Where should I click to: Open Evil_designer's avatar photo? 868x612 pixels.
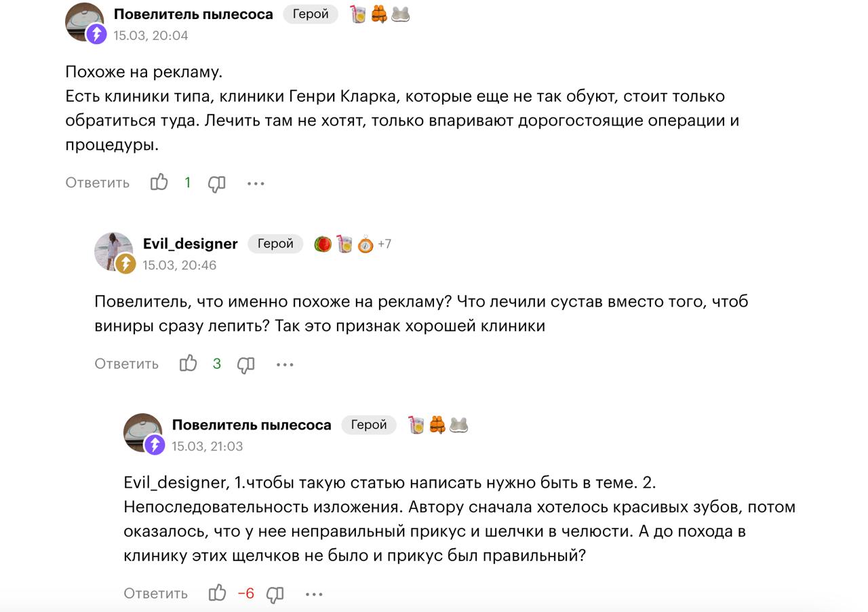point(113,252)
